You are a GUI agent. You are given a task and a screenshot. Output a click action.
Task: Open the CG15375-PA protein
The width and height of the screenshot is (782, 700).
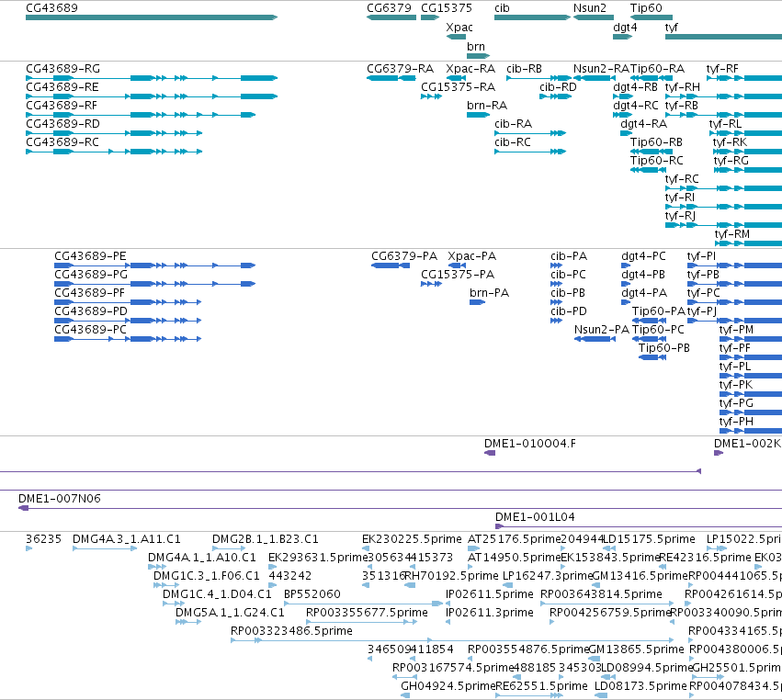pos(431,284)
